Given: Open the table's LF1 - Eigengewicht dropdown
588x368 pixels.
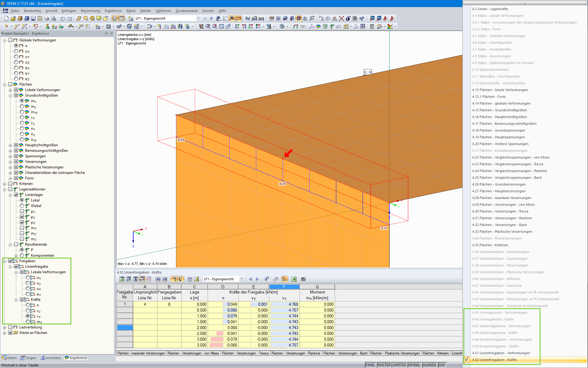Looking at the screenshot, I should pos(242,279).
